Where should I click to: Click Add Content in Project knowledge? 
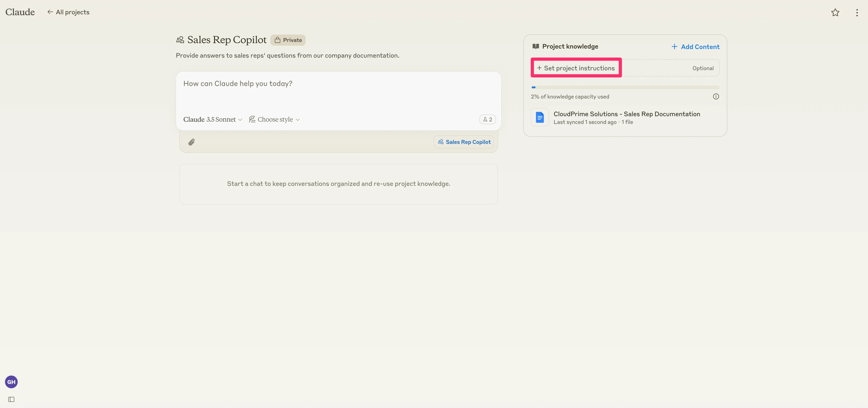(695, 47)
